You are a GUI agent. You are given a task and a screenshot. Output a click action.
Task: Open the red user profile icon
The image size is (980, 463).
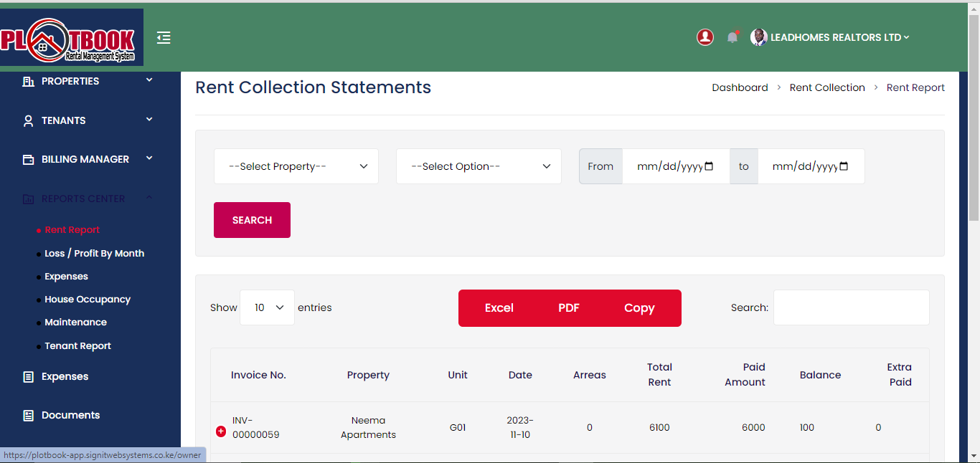pos(705,37)
